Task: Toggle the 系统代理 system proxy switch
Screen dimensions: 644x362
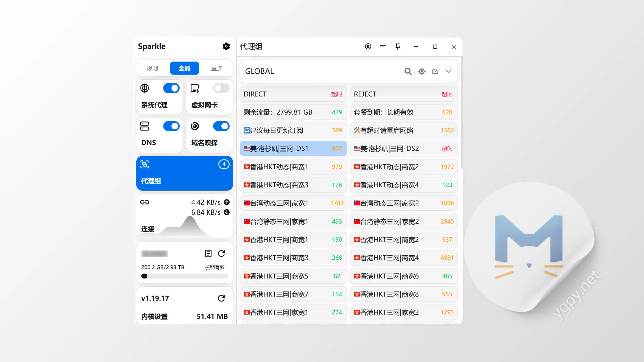Action: (171, 88)
